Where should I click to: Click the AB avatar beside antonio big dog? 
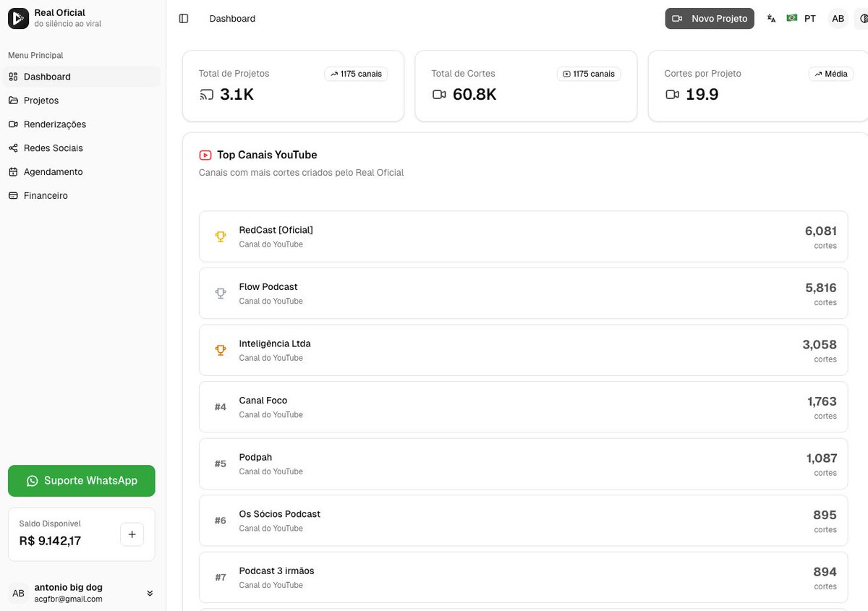click(x=18, y=594)
